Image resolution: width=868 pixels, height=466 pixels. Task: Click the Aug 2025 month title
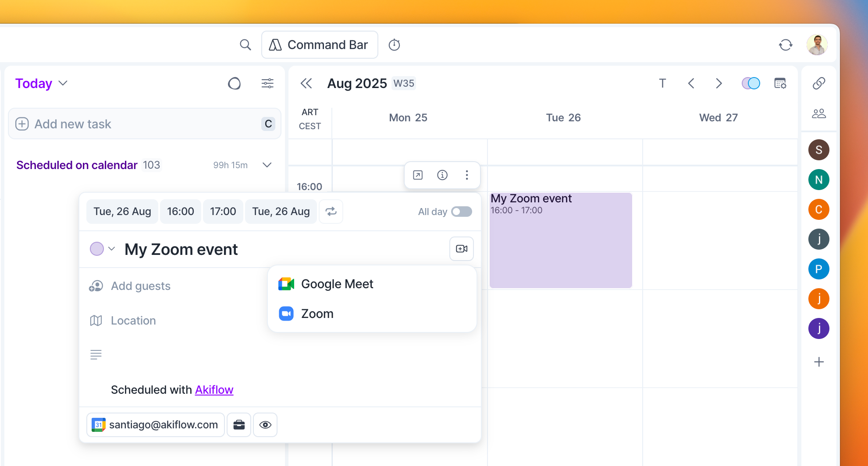coord(357,83)
